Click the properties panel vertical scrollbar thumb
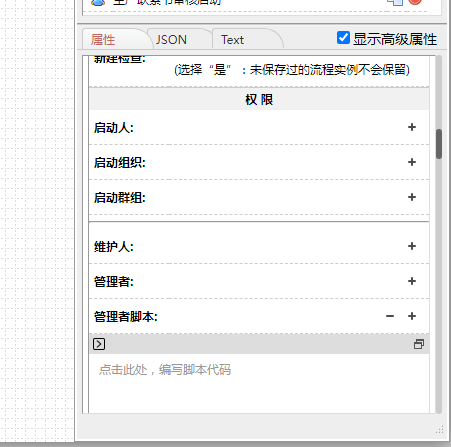 pos(439,144)
